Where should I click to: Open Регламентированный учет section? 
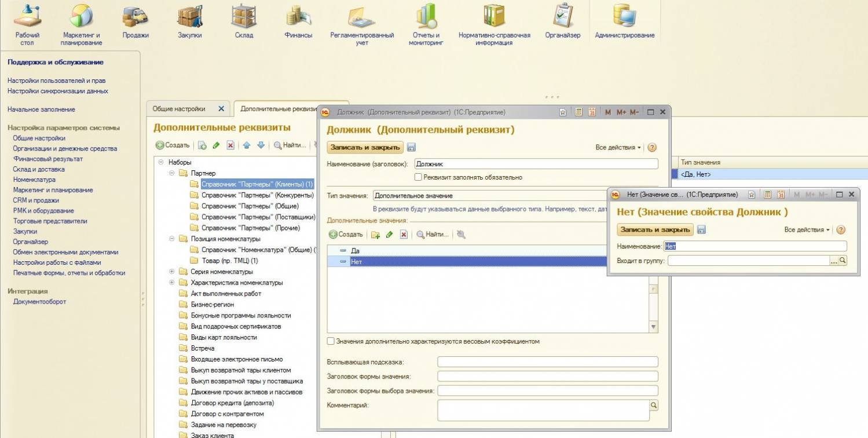click(362, 23)
